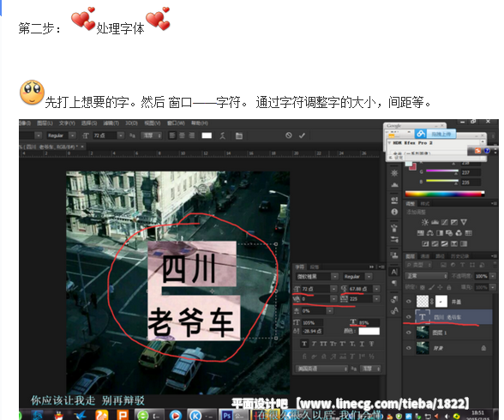Add a Photo Filter adjustment

(x=449, y=233)
